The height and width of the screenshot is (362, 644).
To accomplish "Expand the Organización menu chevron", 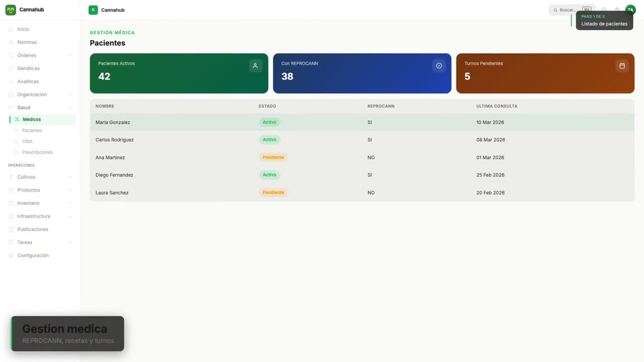I will coord(69,95).
